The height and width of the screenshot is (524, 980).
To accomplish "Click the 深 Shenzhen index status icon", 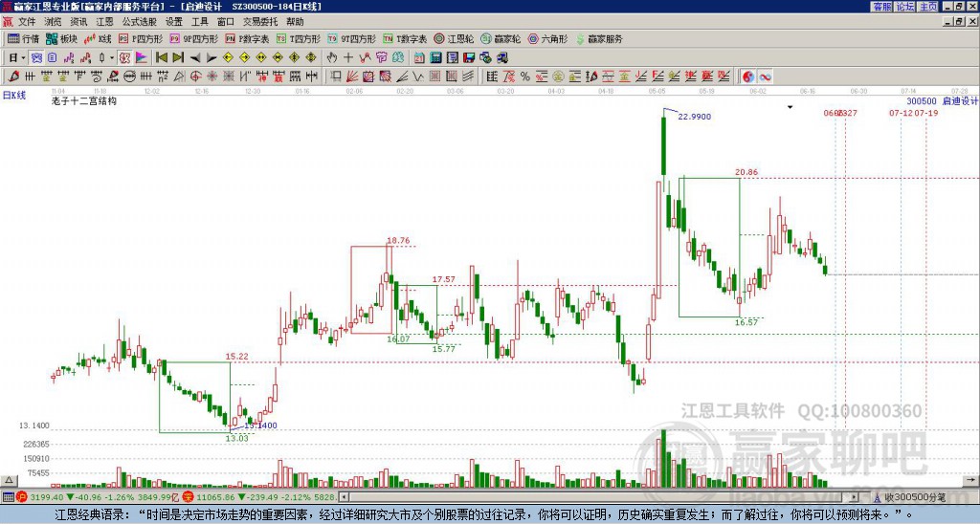I will (x=187, y=497).
